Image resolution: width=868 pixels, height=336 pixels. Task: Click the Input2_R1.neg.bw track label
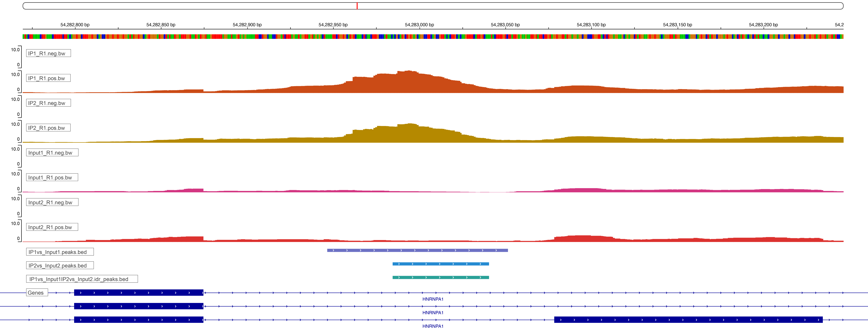(52, 202)
